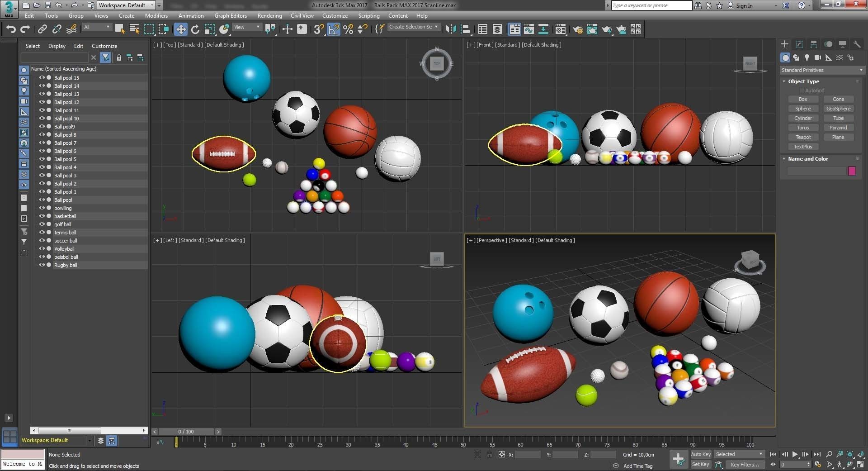The height and width of the screenshot is (471, 868).
Task: Open the Graph Editors menu
Action: (231, 16)
